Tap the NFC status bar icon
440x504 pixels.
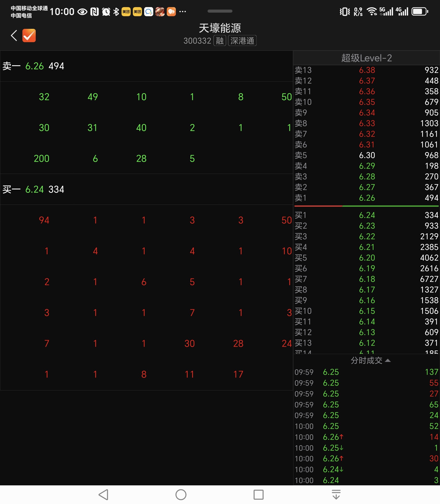[x=94, y=12]
